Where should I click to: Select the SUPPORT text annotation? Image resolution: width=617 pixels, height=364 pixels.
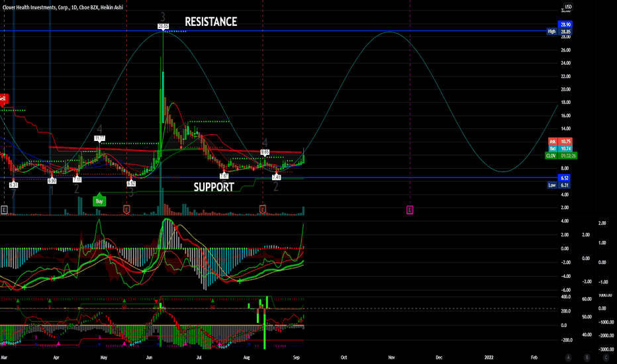point(214,187)
